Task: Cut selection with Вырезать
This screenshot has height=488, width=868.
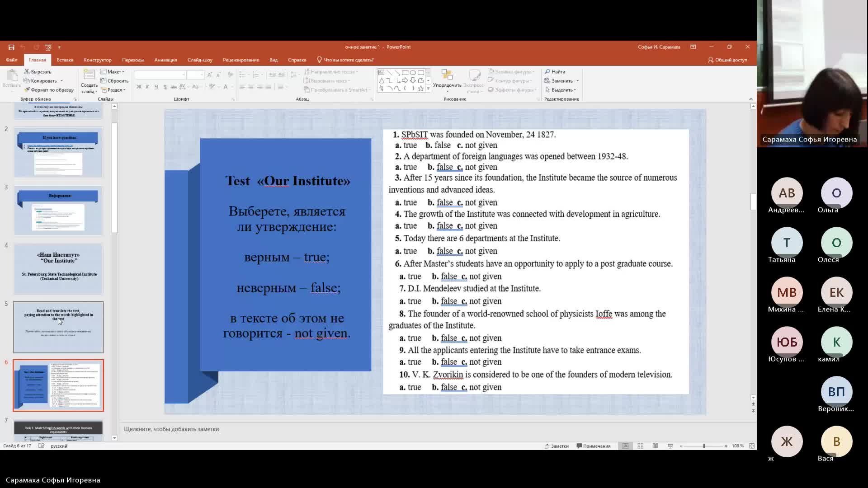Action: [x=38, y=72]
